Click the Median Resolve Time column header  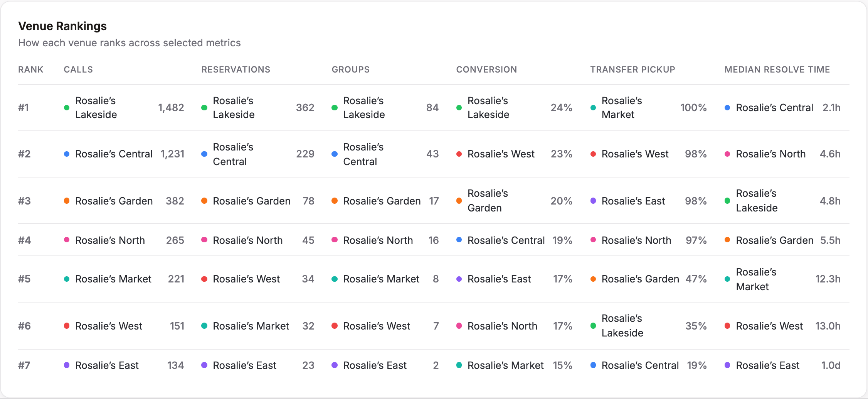pos(777,69)
